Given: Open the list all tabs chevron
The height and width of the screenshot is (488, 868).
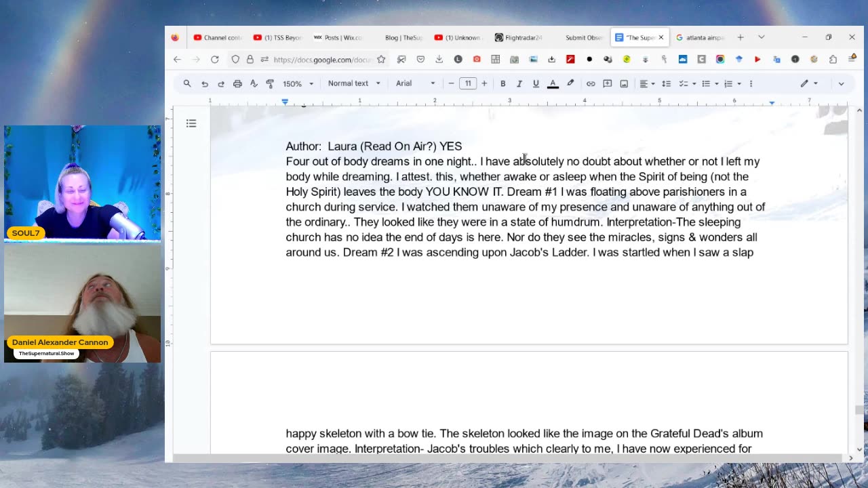Looking at the screenshot, I should point(761,37).
